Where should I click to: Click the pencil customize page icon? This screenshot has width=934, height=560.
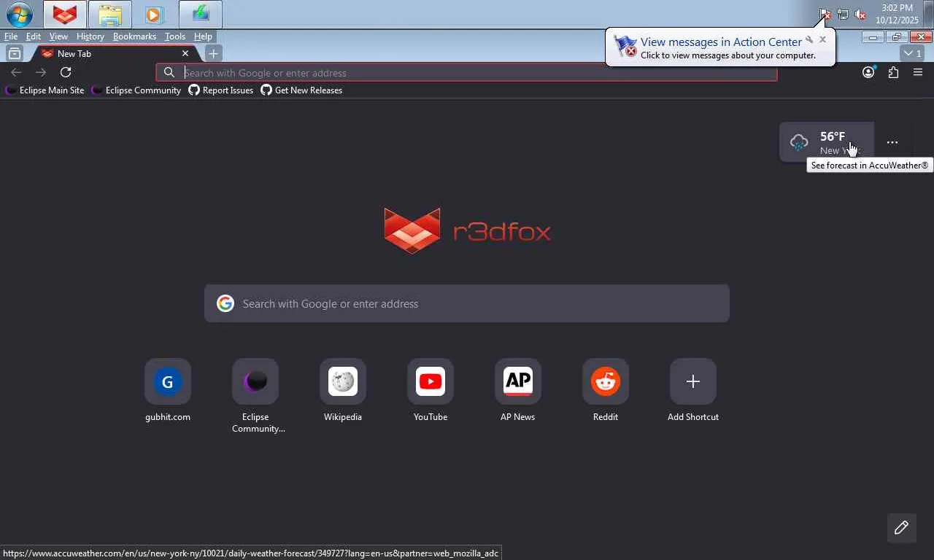click(x=902, y=527)
